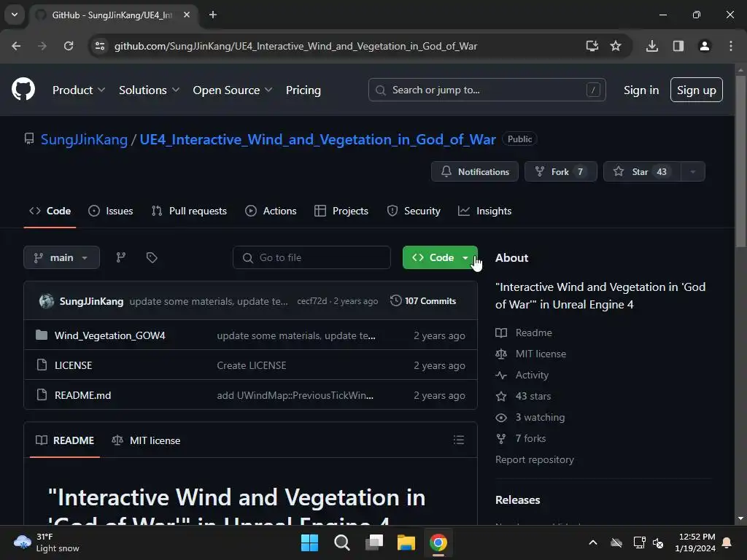Image resolution: width=747 pixels, height=560 pixels.
Task: Expand the Solutions menu
Action: [149, 90]
